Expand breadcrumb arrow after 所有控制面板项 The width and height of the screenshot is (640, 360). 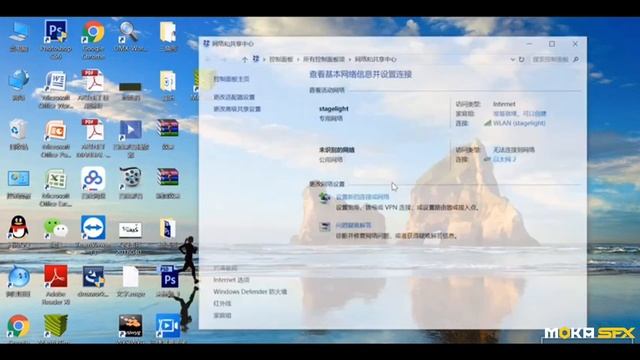click(350, 59)
